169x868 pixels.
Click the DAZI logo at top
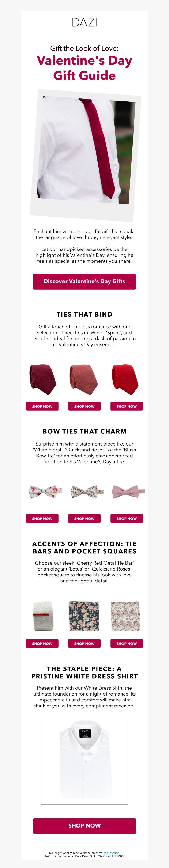(x=84, y=22)
